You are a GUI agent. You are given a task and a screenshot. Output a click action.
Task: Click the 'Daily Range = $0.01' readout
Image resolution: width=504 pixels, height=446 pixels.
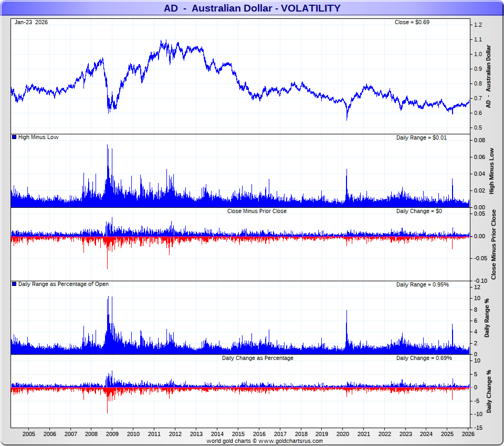(x=422, y=137)
